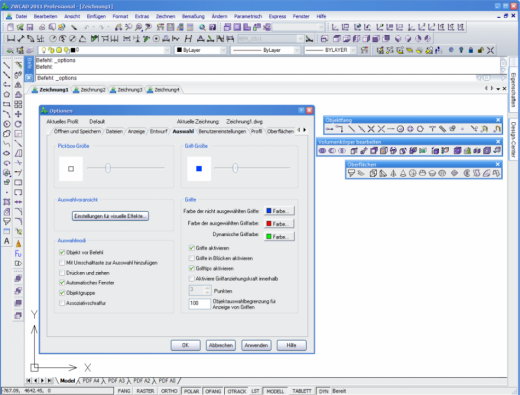Image resolution: width=520 pixels, height=395 pixels.
Task: Enable 'Griffe in Blöcken aktivieren' checkbox
Action: [192, 258]
